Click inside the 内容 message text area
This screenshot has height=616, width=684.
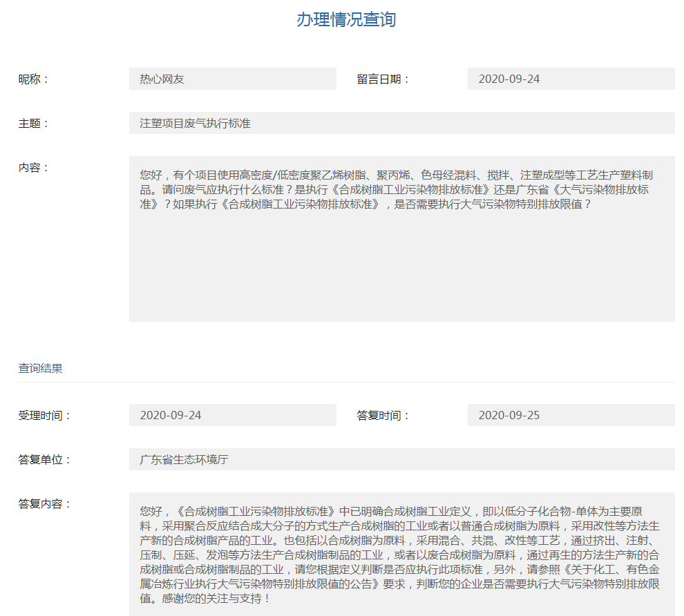pos(401,239)
